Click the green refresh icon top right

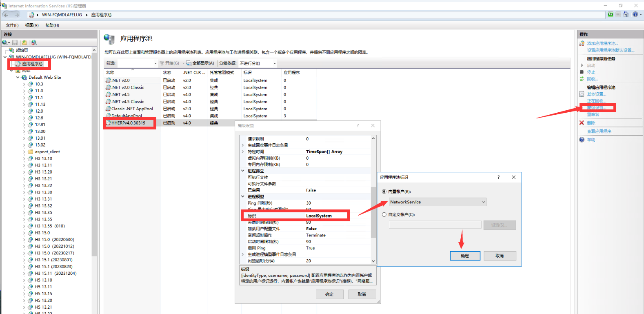(x=610, y=14)
